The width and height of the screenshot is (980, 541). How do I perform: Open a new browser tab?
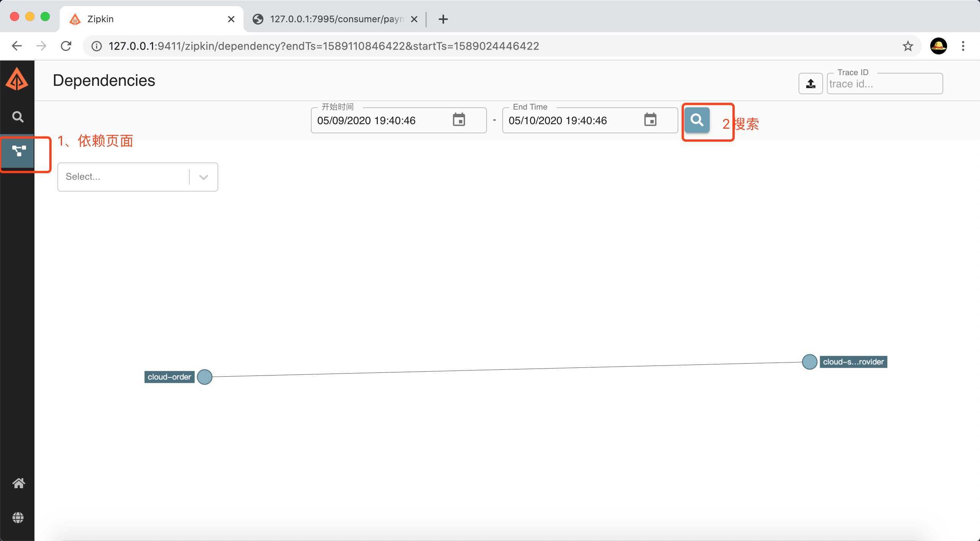coord(443,19)
